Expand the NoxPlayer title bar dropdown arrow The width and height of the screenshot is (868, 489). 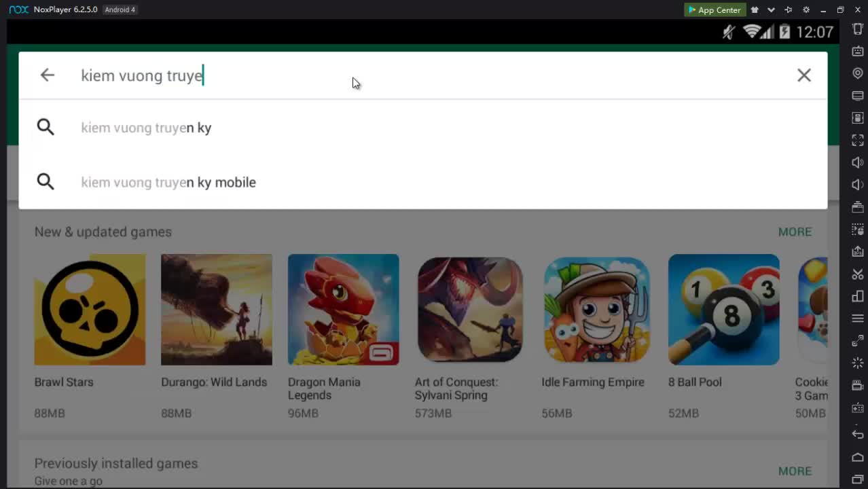pyautogui.click(x=771, y=10)
